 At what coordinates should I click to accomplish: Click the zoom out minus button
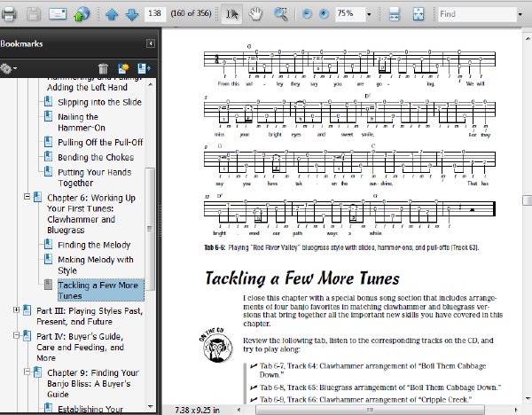(307, 14)
